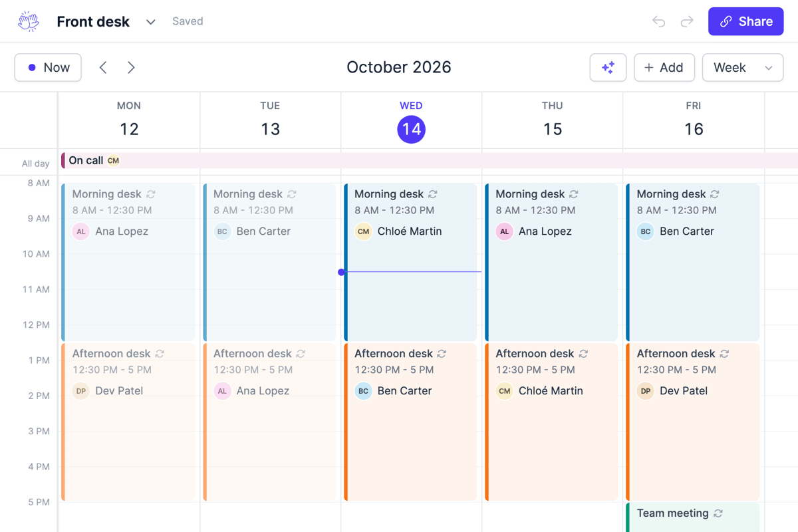
Task: Open Friday's Afternoon desk shift title
Action: (x=676, y=354)
